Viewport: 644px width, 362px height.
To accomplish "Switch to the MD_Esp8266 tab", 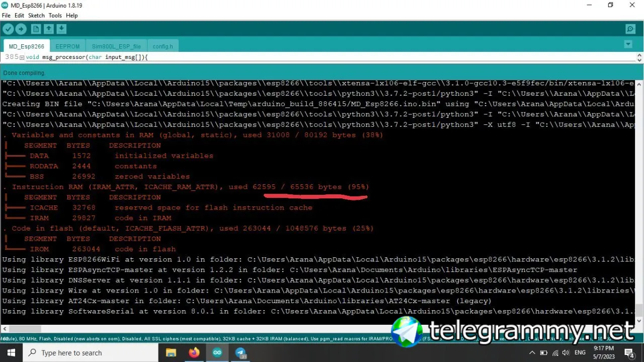I will (x=27, y=46).
